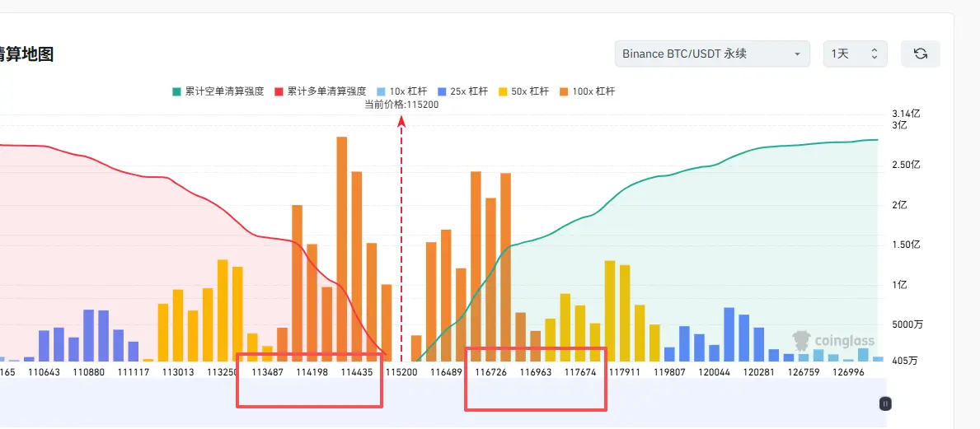This screenshot has width=980, height=429.
Task: Click the tallest blue bar near 110880
Action: tap(89, 335)
